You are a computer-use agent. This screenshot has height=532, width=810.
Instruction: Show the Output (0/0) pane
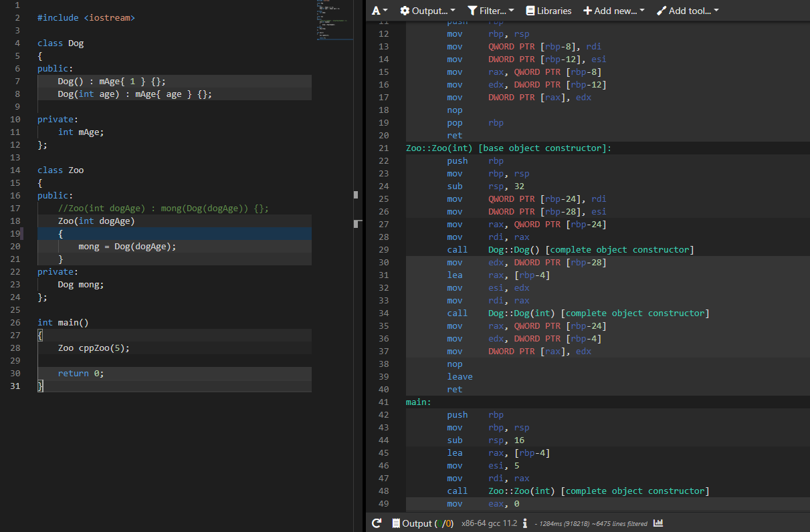click(x=423, y=523)
